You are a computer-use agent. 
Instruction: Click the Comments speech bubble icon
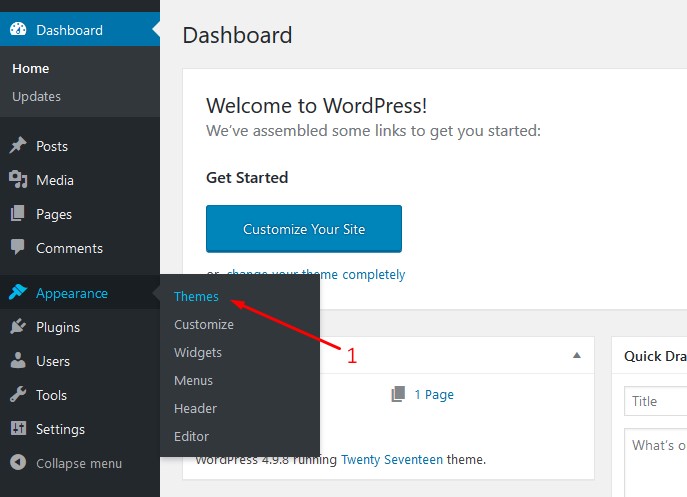click(18, 248)
